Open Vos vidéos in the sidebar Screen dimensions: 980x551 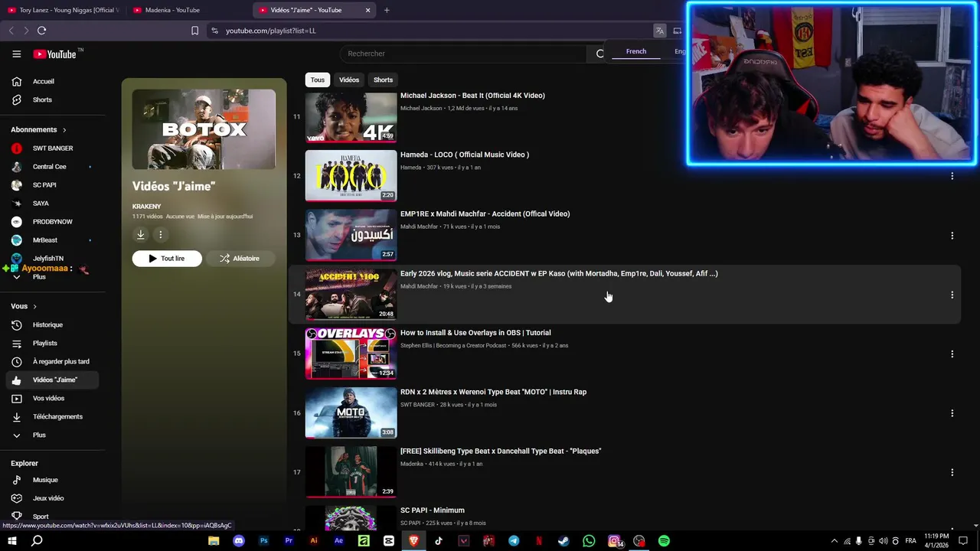[48, 398]
